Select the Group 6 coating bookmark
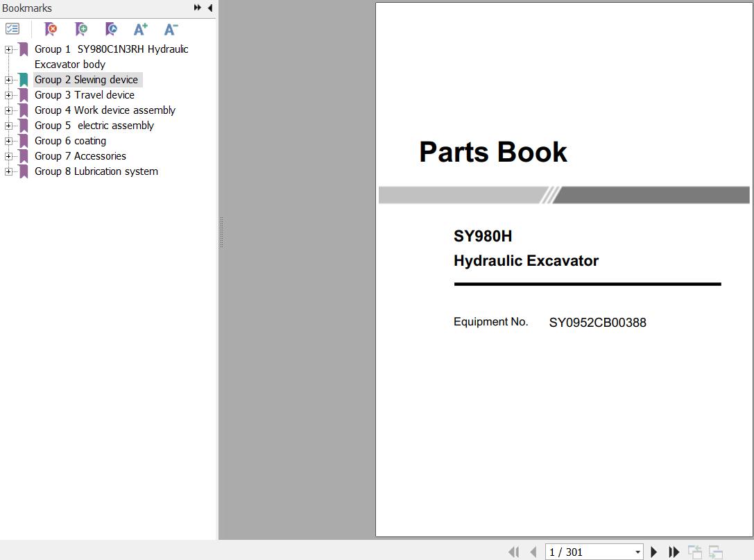 pyautogui.click(x=70, y=141)
